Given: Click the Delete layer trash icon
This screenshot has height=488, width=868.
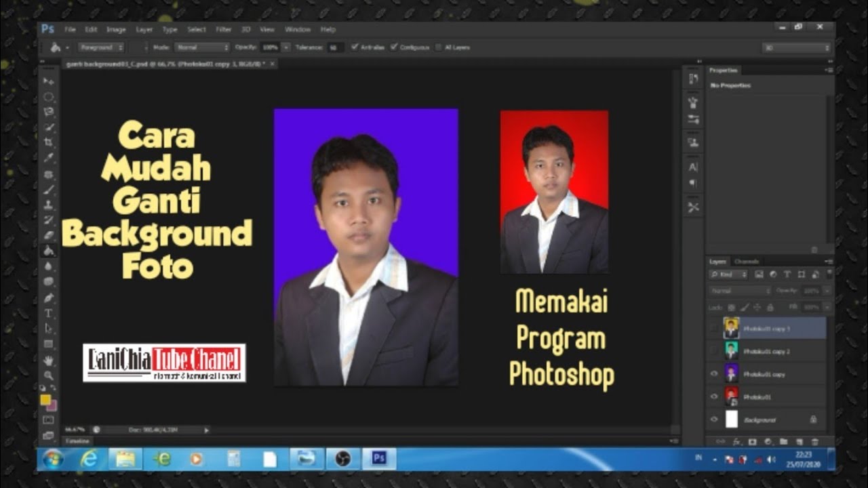Looking at the screenshot, I should click(814, 441).
